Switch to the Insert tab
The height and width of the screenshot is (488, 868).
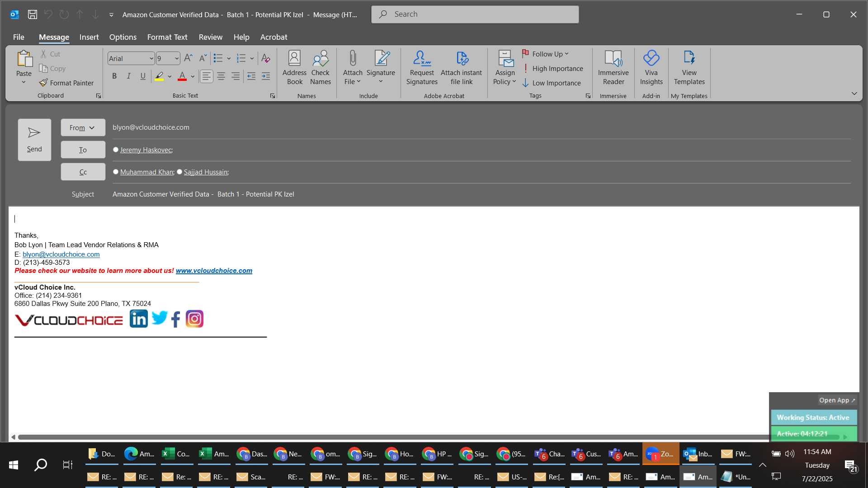89,37
